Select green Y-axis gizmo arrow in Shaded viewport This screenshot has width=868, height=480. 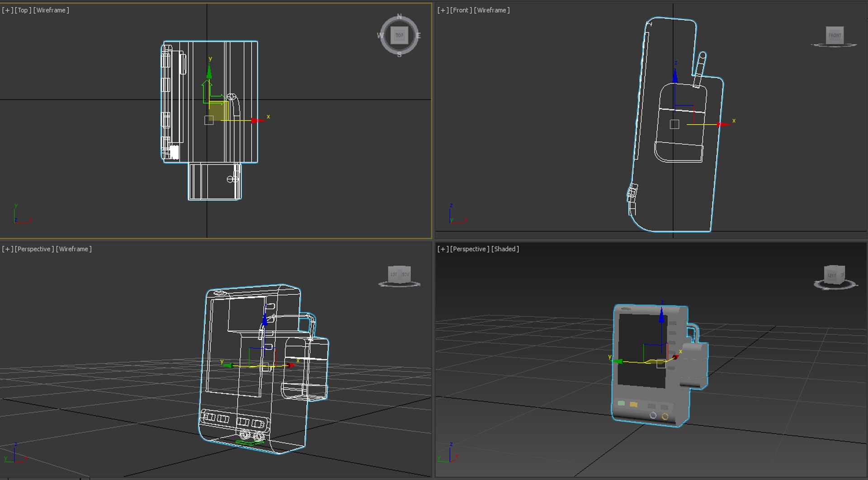[x=618, y=361]
